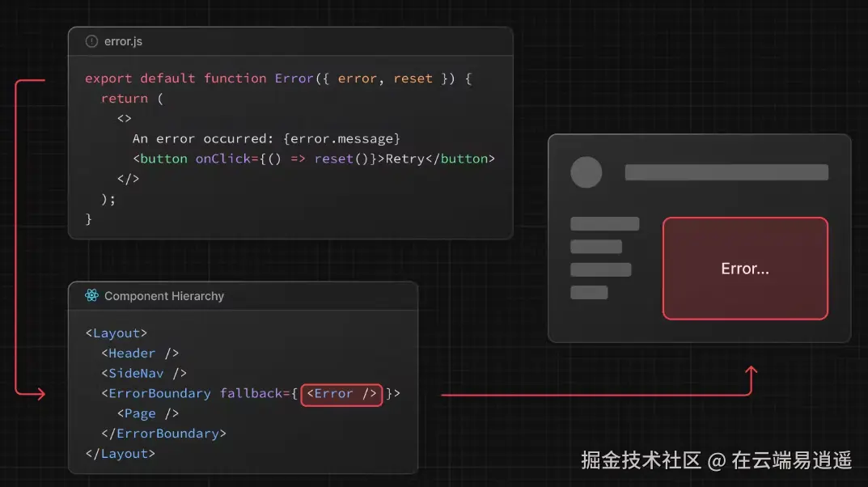Click the <Page /> line
868x487 pixels.
pos(148,413)
